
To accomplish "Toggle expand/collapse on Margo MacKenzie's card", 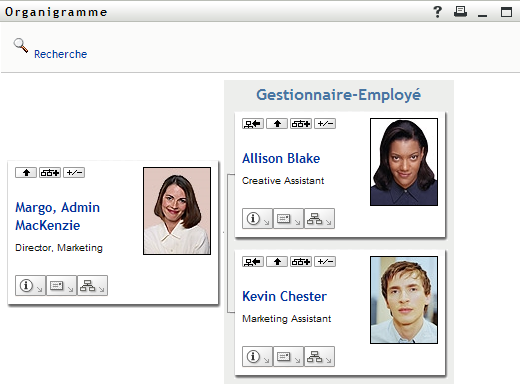I will [x=74, y=173].
